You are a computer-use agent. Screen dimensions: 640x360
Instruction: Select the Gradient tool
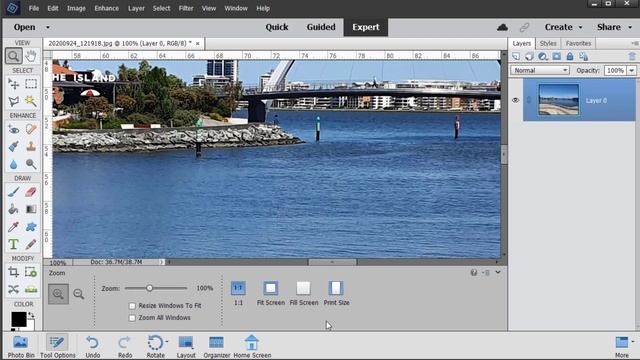(x=31, y=209)
